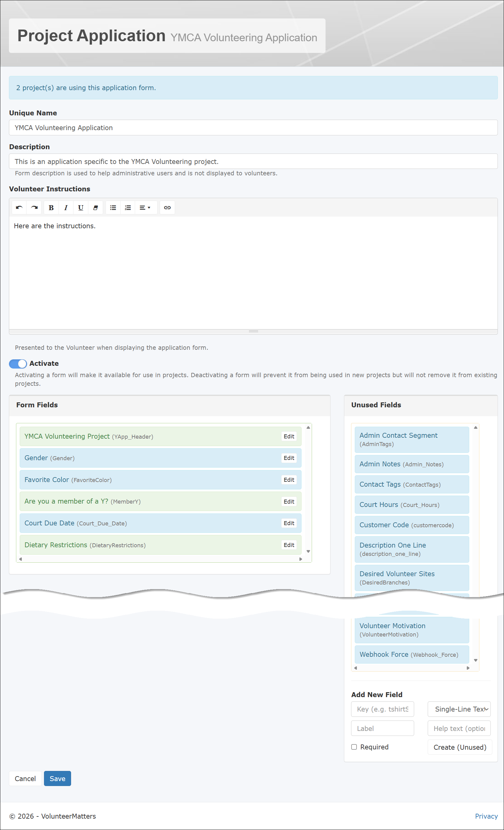
Task: Focus the new field Label input
Action: [x=383, y=728]
